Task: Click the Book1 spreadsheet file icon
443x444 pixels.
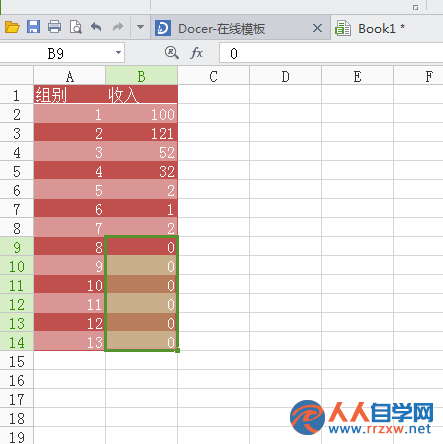Action: [x=343, y=28]
